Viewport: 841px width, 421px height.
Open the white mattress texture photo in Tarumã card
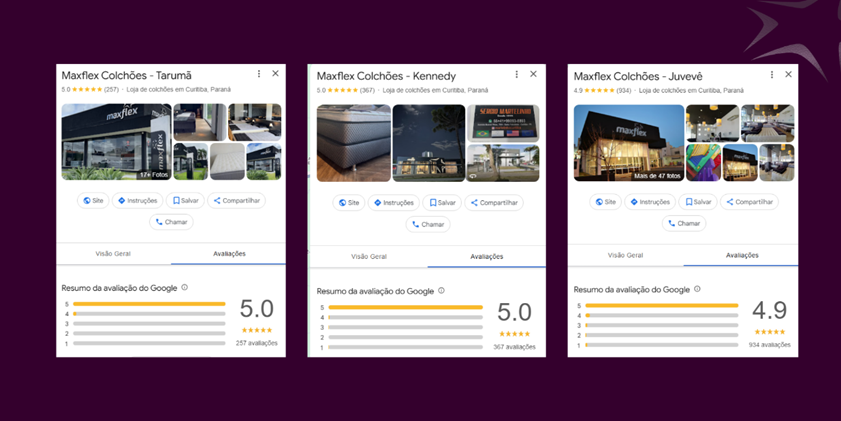tap(227, 161)
